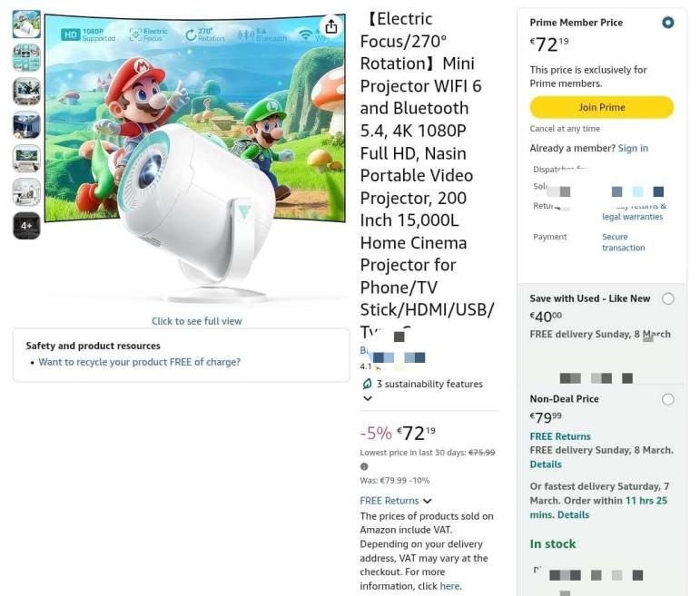Click the info icon below lowest price
This screenshot has height=596, width=700.
coord(364,466)
